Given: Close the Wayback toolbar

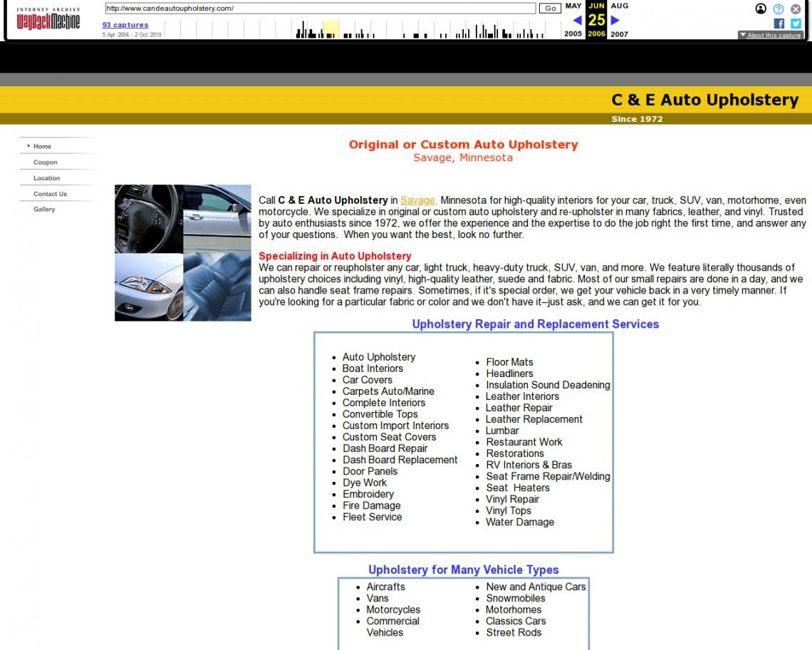Looking at the screenshot, I should (796, 9).
